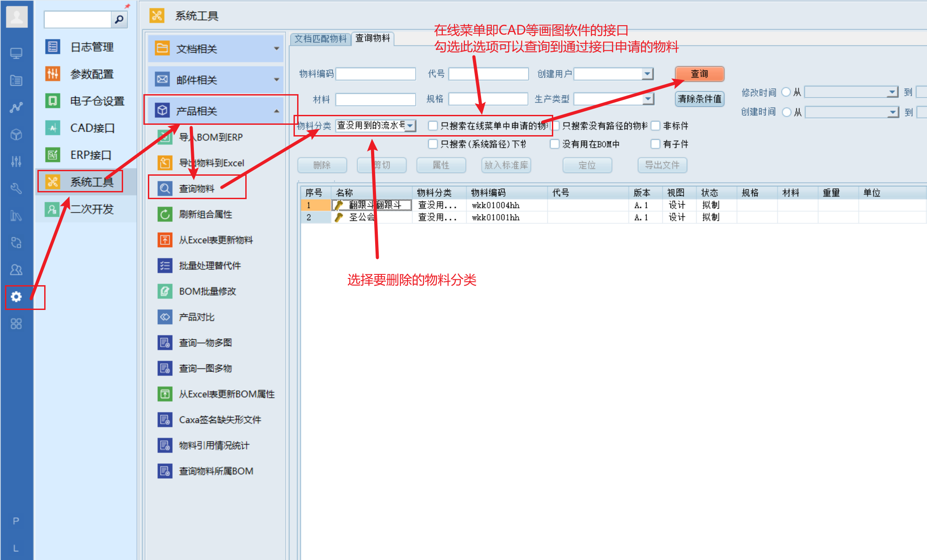The width and height of the screenshot is (927, 560).
Task: Enable the 非标件 checkbox
Action: pos(656,126)
